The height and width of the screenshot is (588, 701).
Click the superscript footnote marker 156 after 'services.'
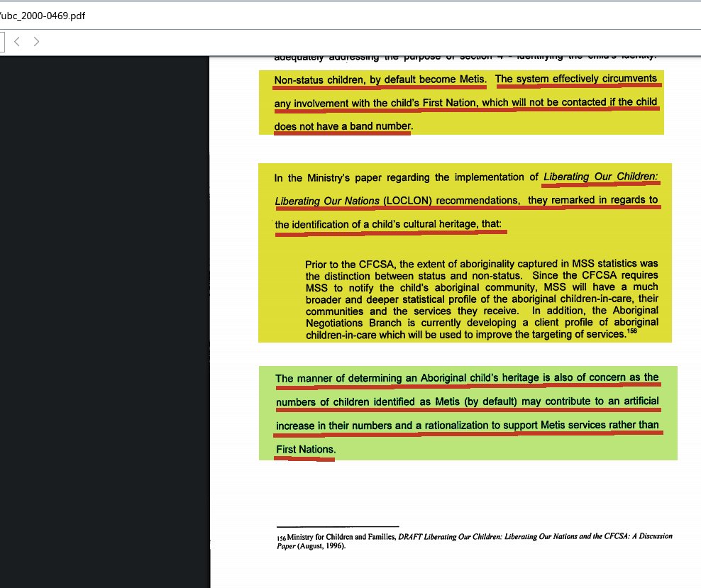[631, 331]
